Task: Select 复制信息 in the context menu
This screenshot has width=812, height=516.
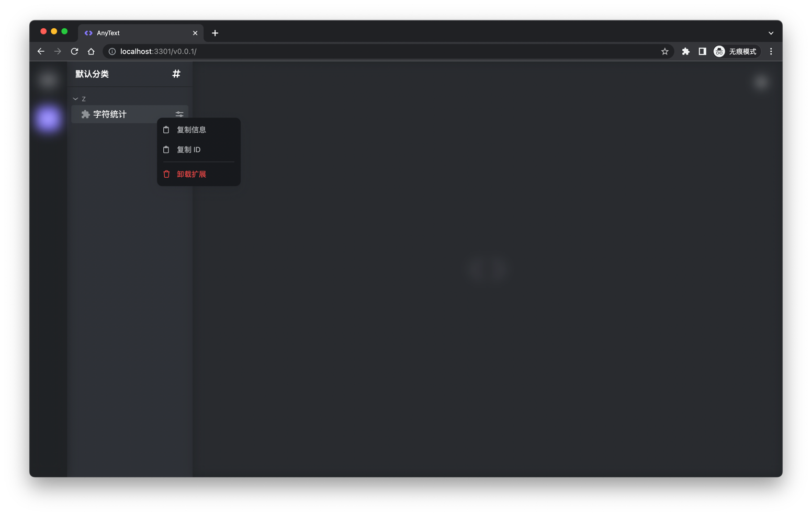Action: (x=199, y=130)
